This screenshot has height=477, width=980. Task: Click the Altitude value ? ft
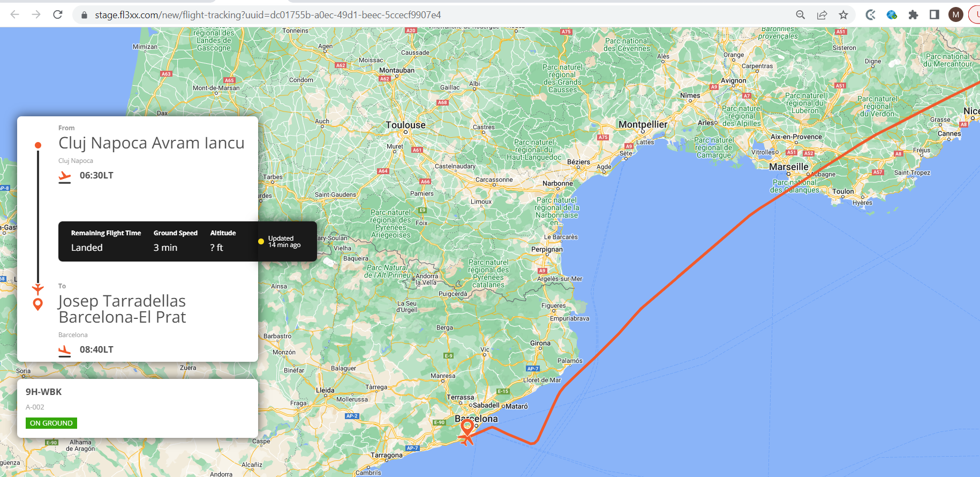pos(217,248)
